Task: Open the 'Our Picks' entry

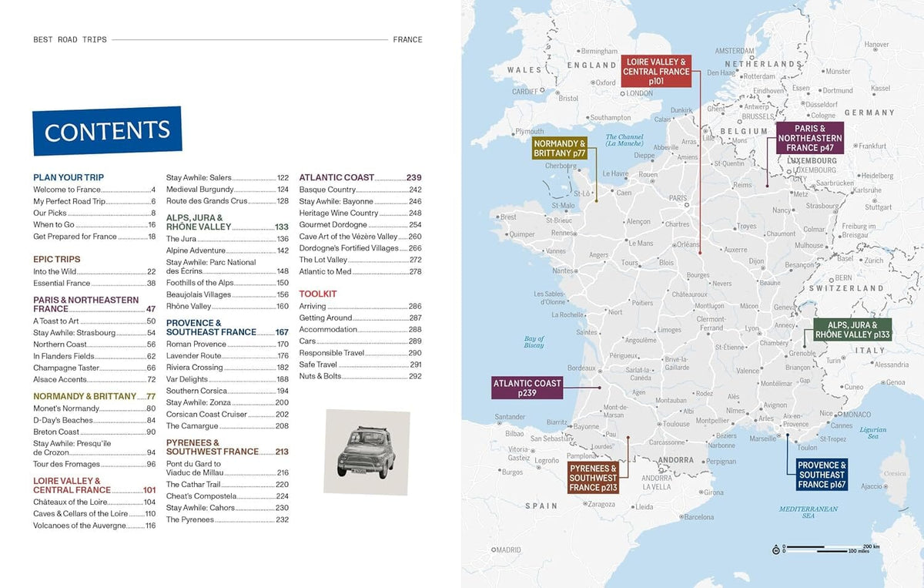Action: point(95,213)
